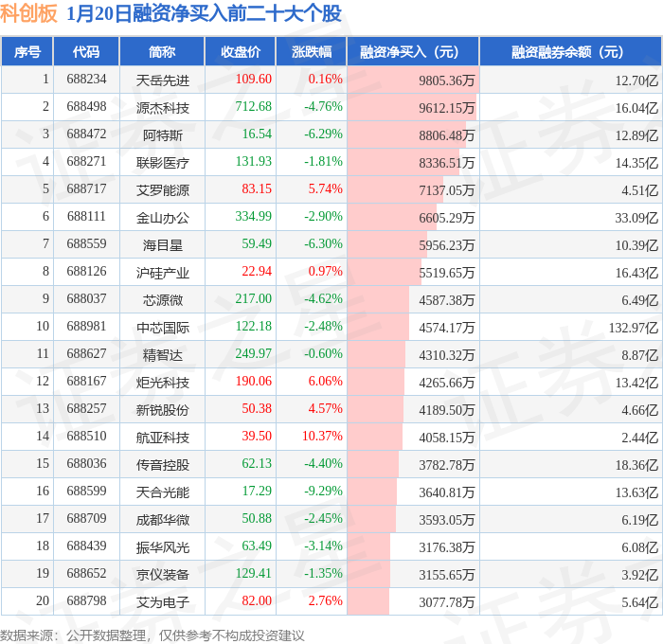Click the 序号 column header
This screenshot has width=663, height=644.
pos(27,52)
